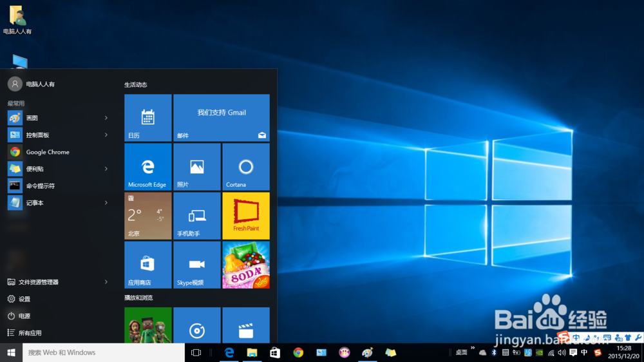Show hidden toolbar items next to 桌面
The image size is (644, 362).
[473, 348]
